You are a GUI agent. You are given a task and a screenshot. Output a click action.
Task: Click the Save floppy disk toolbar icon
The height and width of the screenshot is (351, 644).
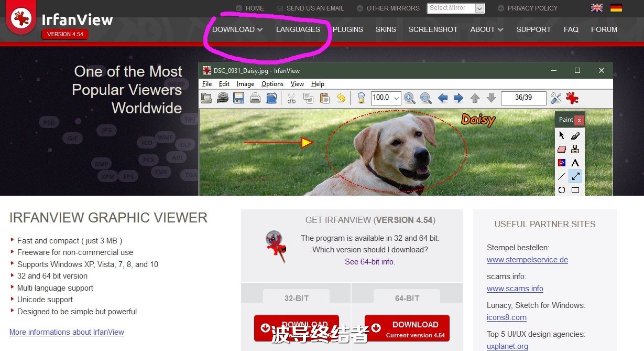coord(239,98)
